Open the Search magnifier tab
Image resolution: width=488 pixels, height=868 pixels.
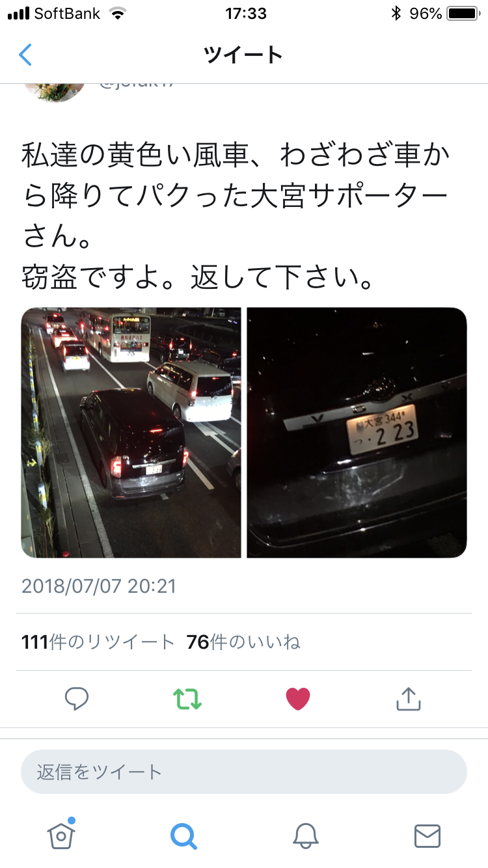(x=183, y=835)
